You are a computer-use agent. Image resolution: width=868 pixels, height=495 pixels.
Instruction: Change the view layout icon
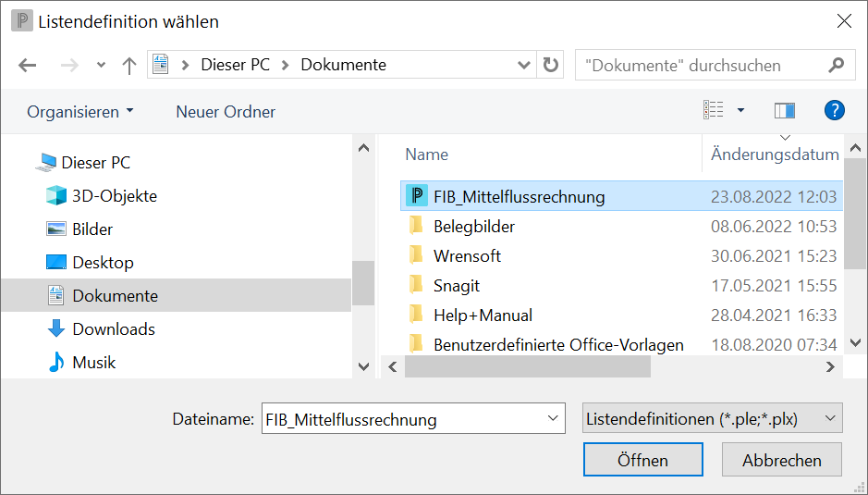coord(713,110)
